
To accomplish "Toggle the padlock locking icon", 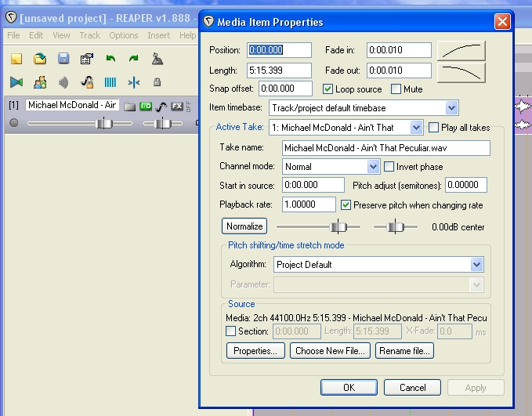I will [x=157, y=81].
